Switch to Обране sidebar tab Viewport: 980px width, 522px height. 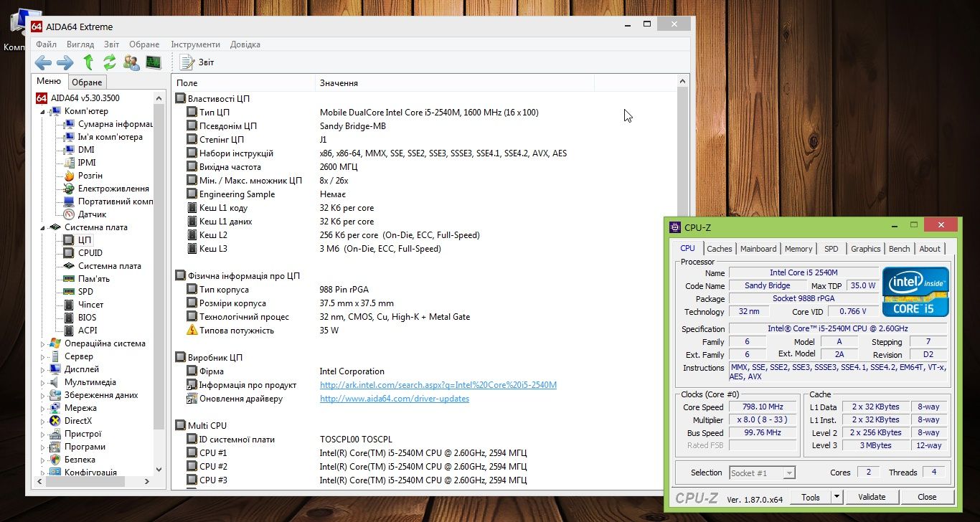(x=88, y=82)
